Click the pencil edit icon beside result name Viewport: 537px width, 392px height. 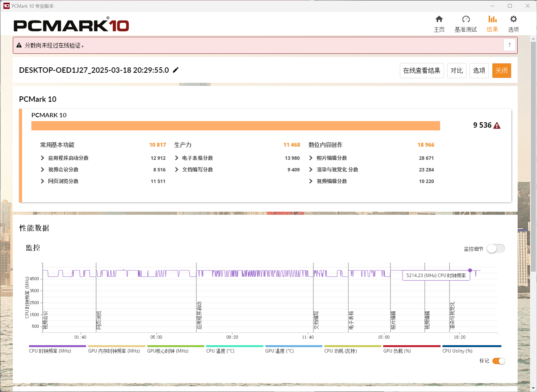click(176, 70)
